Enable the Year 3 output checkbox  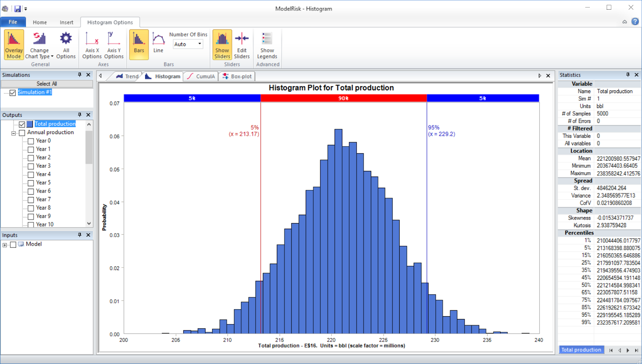(31, 166)
